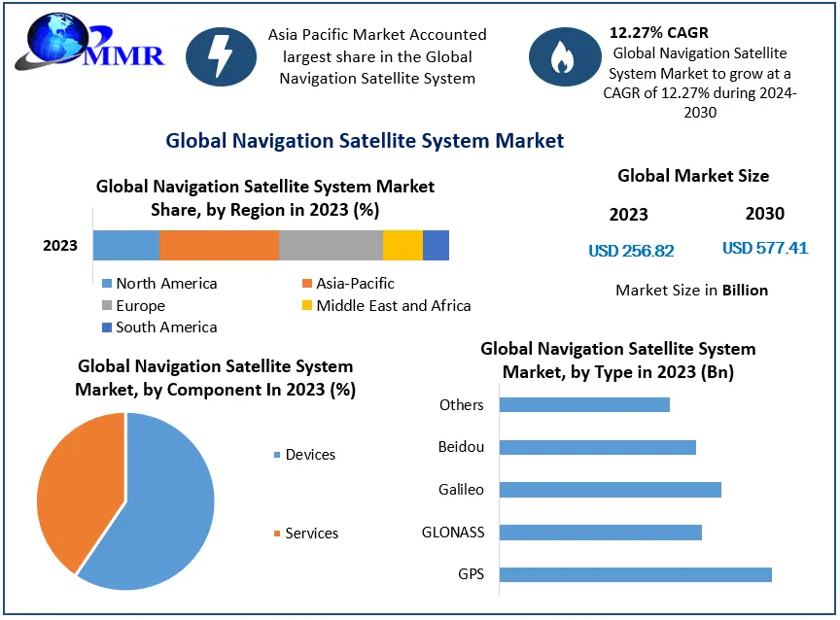This screenshot has width=840, height=620.
Task: Select the Asia-Pacific legend marker
Action: pos(307,284)
